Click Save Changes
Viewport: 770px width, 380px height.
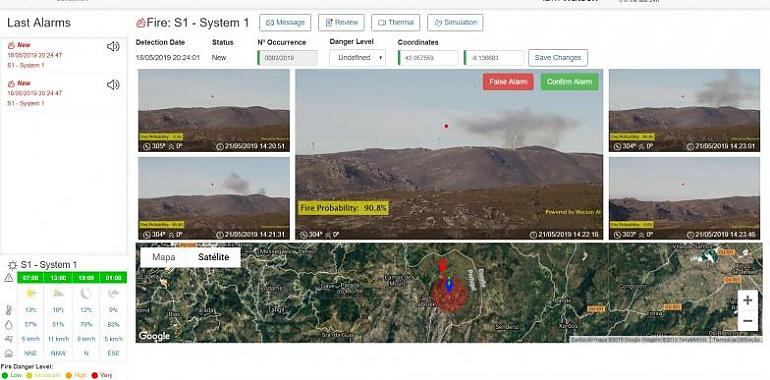point(558,57)
